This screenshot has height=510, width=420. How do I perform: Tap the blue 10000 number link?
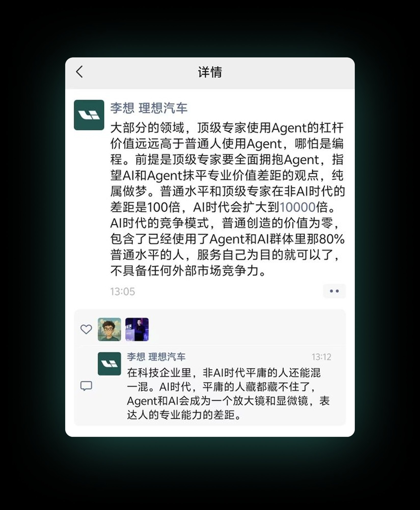coord(297,207)
